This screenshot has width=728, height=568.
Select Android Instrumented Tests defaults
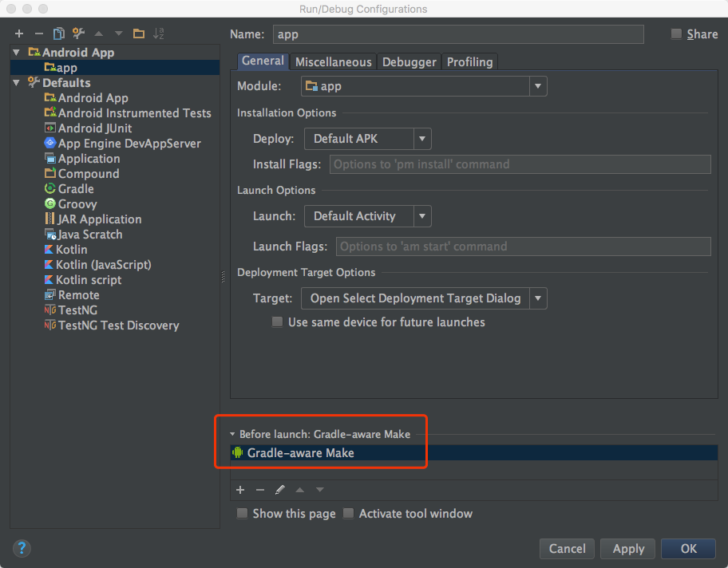pos(128,112)
